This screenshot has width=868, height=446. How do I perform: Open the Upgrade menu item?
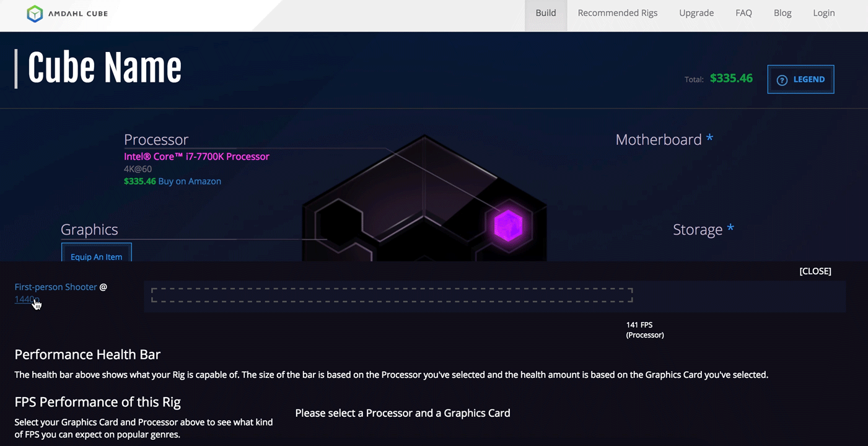pyautogui.click(x=696, y=13)
